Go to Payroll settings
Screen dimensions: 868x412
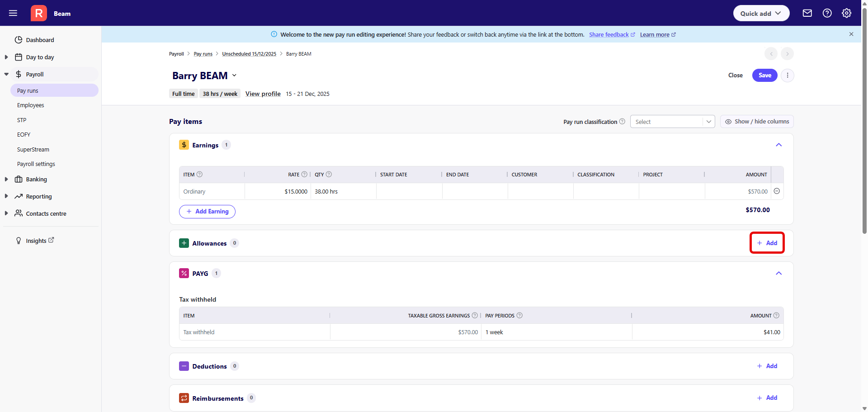coord(36,164)
